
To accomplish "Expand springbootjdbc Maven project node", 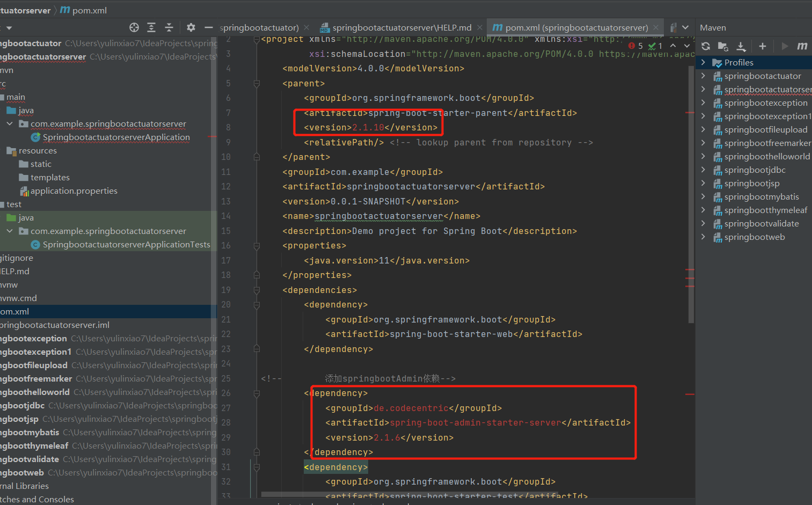I will pos(703,170).
